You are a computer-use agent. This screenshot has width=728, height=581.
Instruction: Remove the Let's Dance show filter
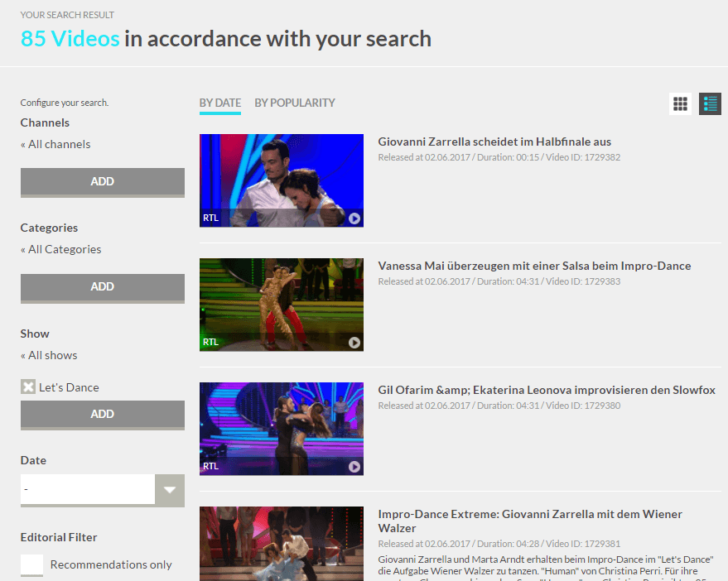tap(28, 387)
